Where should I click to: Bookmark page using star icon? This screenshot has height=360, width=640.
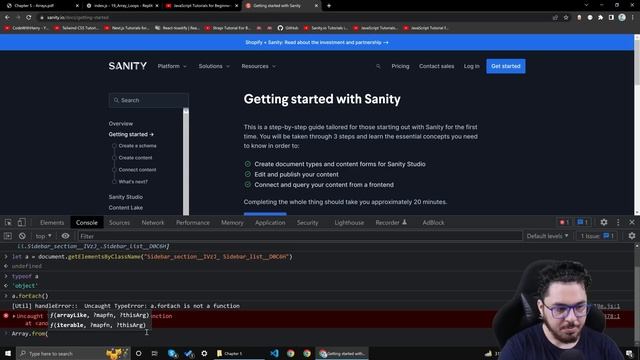pyautogui.click(x=566, y=18)
